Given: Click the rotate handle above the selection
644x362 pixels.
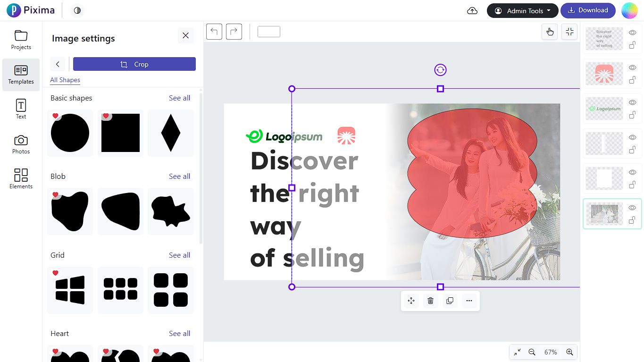Looking at the screenshot, I should tap(440, 70).
